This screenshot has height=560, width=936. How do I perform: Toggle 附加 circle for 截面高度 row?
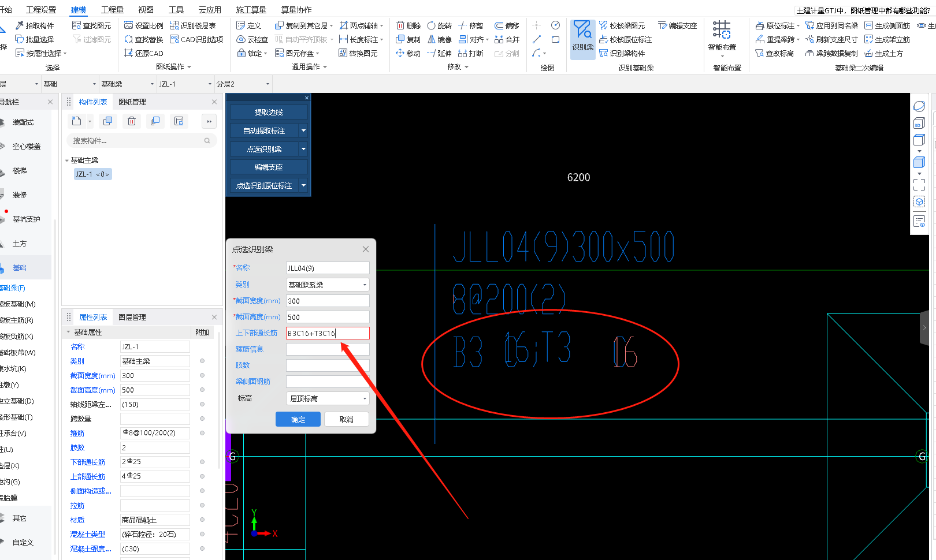pyautogui.click(x=202, y=390)
